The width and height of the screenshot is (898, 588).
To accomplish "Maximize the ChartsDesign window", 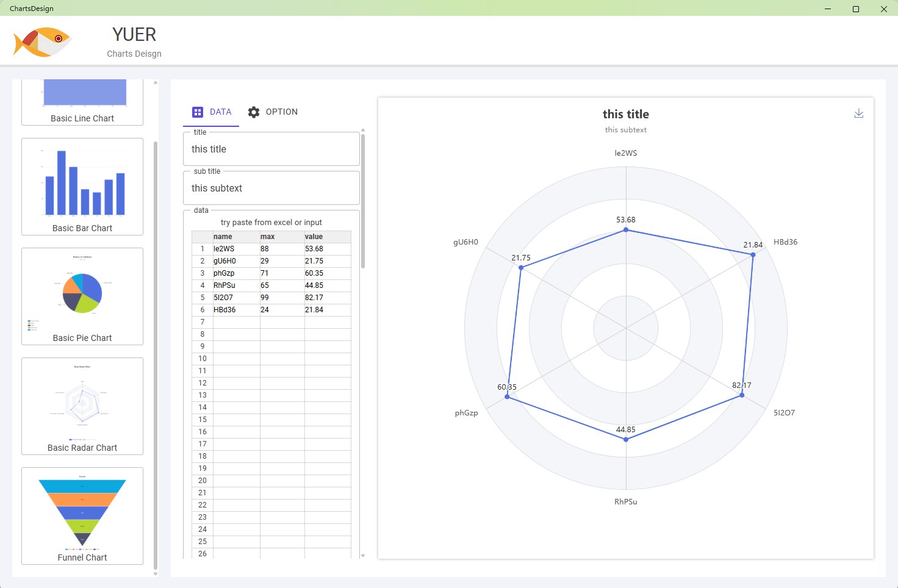I will point(856,9).
